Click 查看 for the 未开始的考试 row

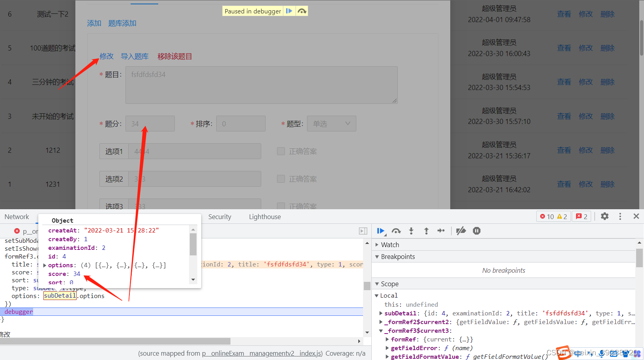pos(564,116)
